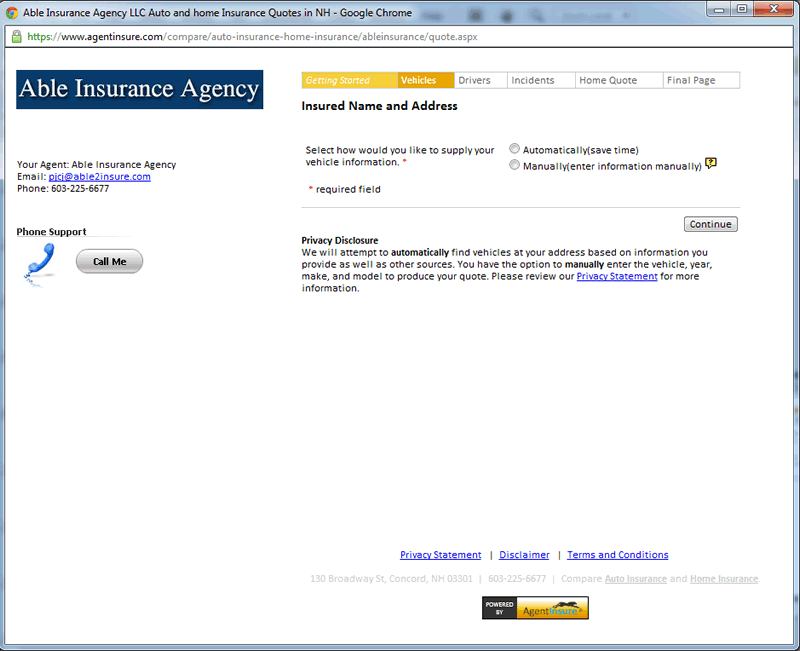Switch to the Drivers tab

(x=480, y=80)
